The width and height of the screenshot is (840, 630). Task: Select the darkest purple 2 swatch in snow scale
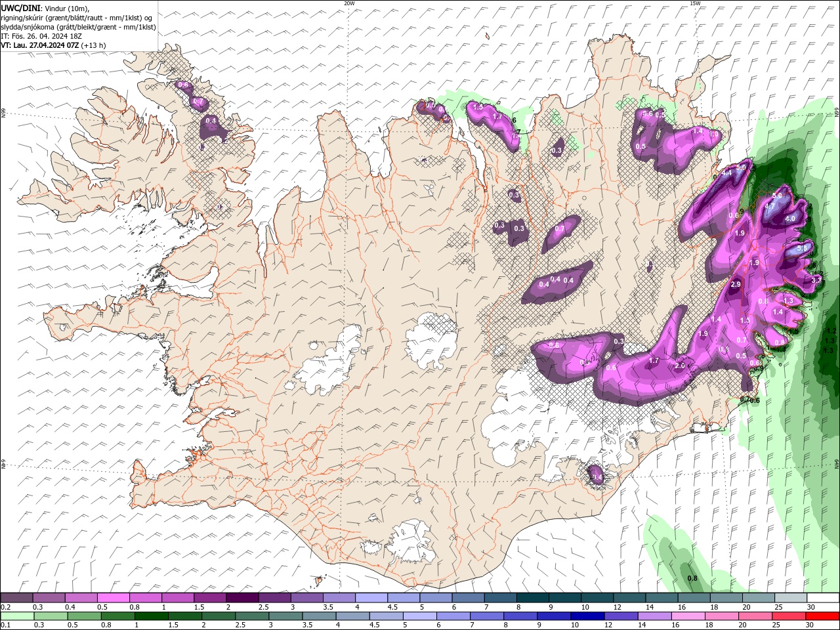242,598
